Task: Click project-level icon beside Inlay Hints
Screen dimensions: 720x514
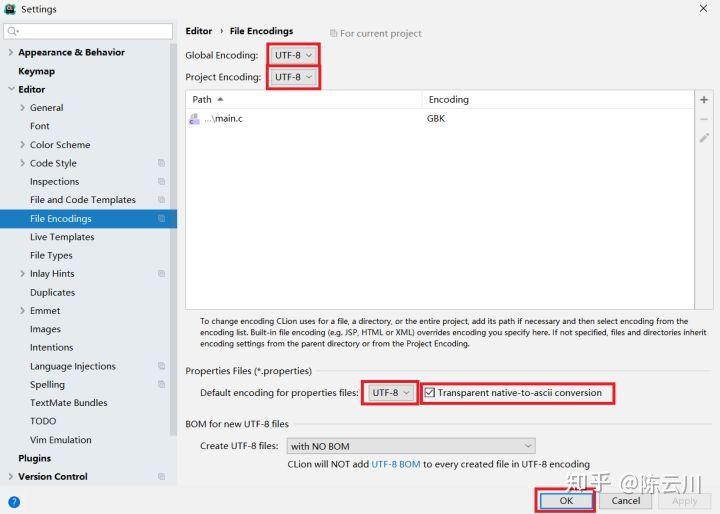Action: pyautogui.click(x=161, y=274)
